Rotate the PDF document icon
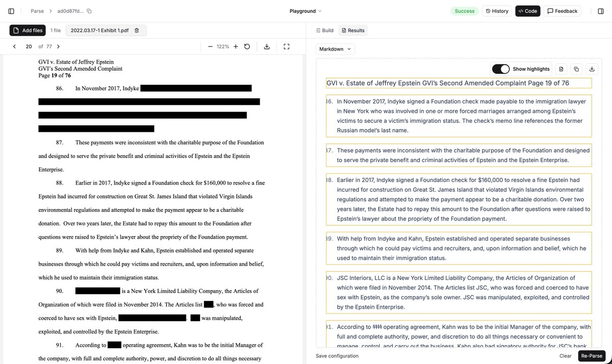 tap(247, 46)
